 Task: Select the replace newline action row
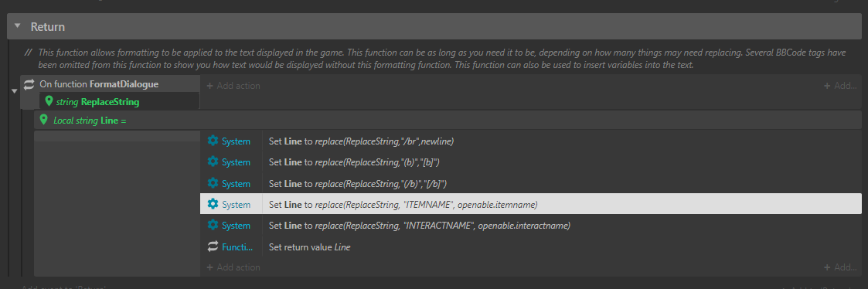(531, 141)
